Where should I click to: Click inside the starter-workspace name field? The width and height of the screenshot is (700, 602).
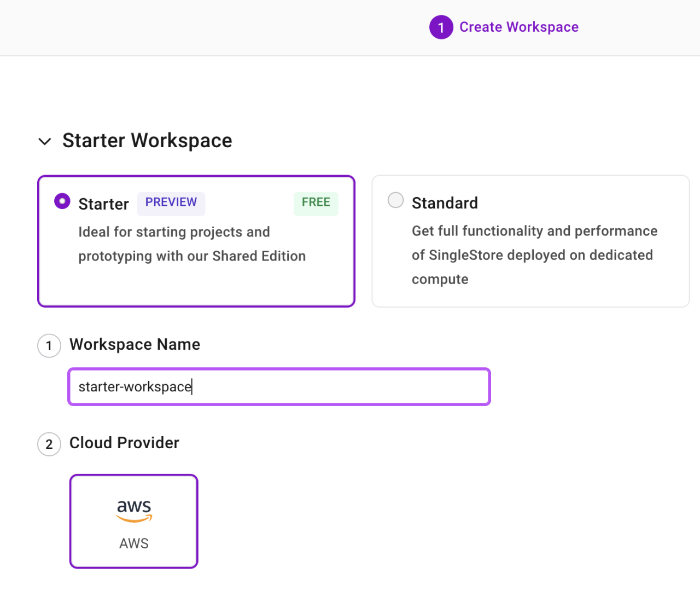pyautogui.click(x=278, y=386)
